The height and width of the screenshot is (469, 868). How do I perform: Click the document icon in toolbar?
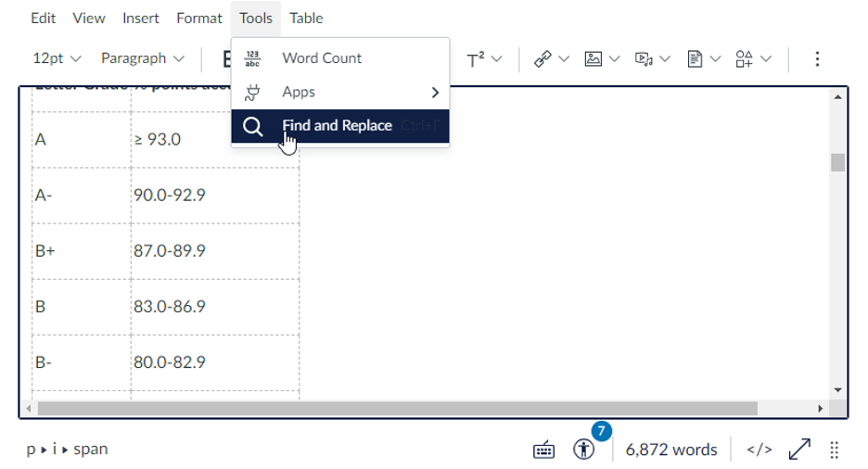(695, 59)
